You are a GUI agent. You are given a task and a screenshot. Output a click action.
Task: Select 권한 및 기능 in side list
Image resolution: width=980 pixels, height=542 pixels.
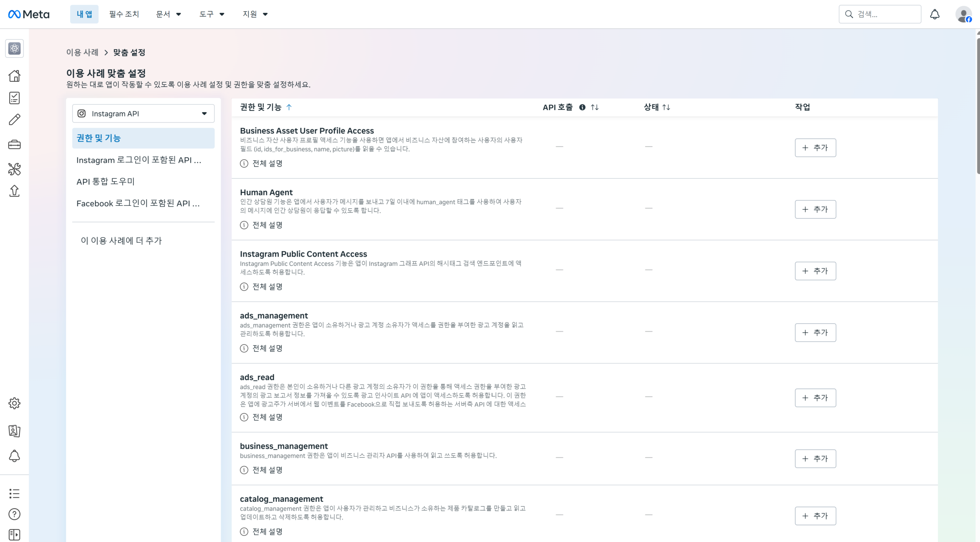pyautogui.click(x=143, y=138)
